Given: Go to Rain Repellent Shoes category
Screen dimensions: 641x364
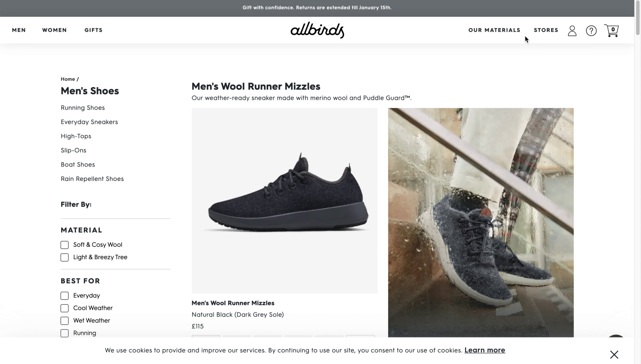Looking at the screenshot, I should click(92, 179).
